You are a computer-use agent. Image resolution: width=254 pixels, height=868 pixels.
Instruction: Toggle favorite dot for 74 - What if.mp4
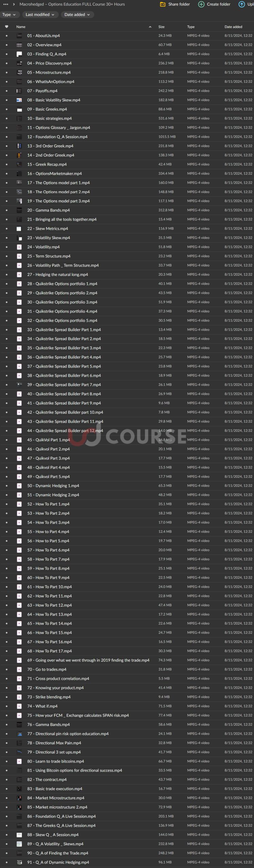(x=6, y=706)
